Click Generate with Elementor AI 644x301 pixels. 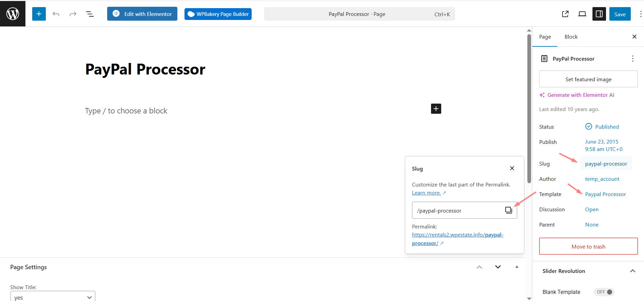[x=577, y=95]
